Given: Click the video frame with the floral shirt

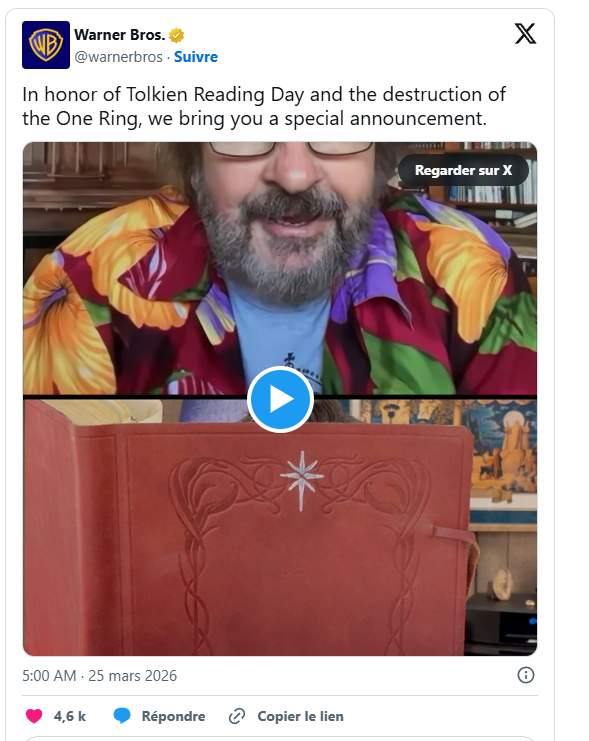Looking at the screenshot, I should (280, 268).
